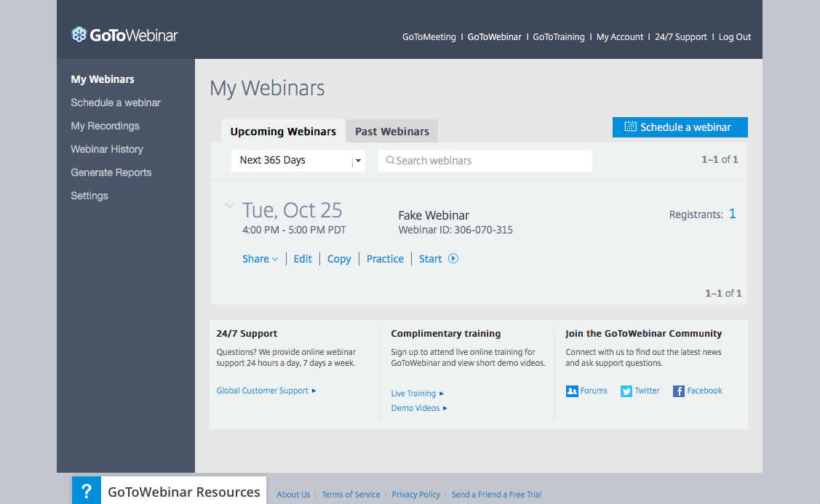The image size is (820, 504).
Task: Click the GoToWebinar logo icon
Action: [78, 34]
